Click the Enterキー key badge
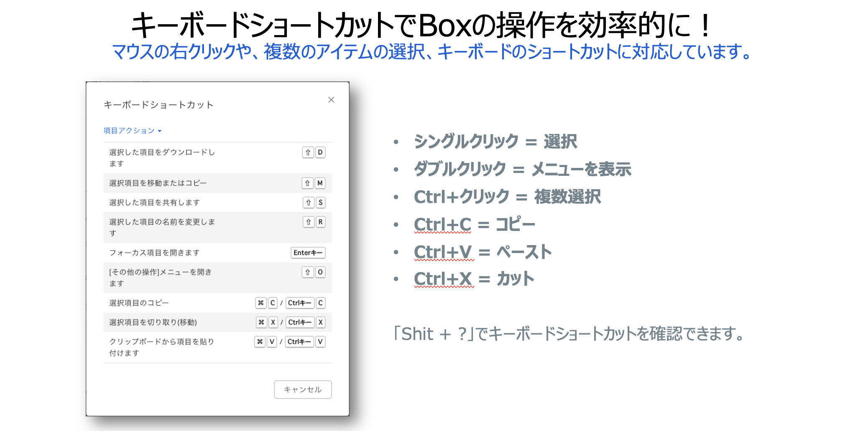 308,253
